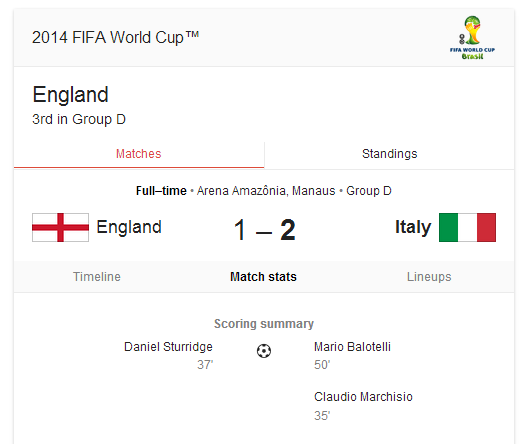
Task: Select England team name beside flag
Action: [x=129, y=227]
